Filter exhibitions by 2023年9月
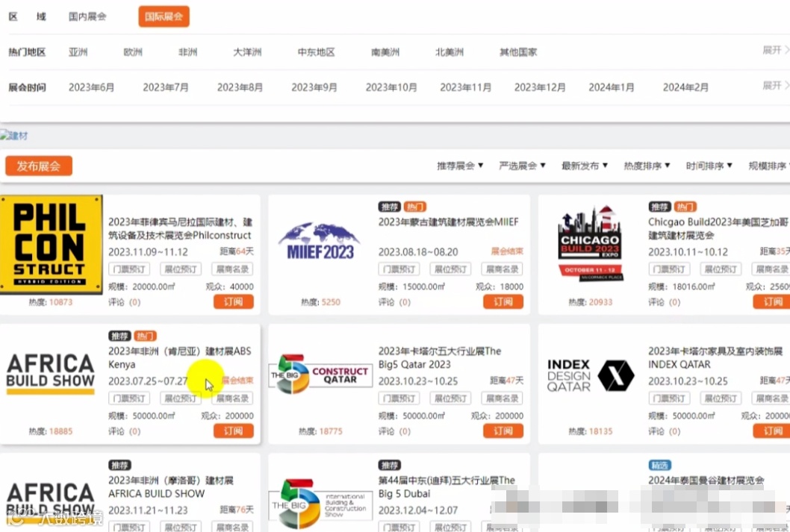This screenshot has height=532, width=790. click(x=314, y=87)
